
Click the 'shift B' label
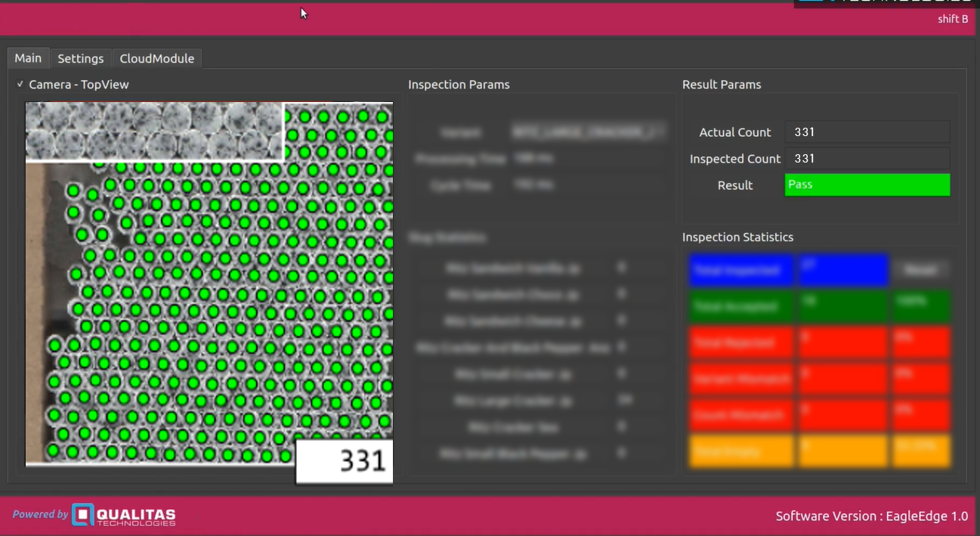953,19
